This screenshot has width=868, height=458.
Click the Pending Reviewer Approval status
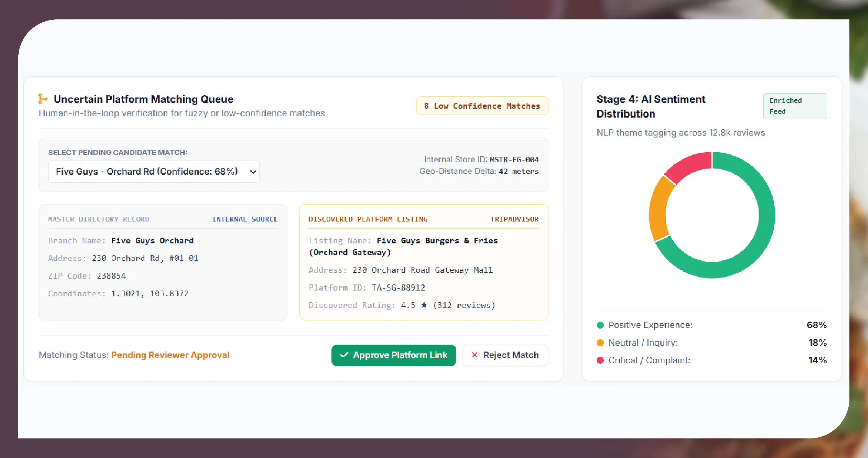tap(170, 355)
